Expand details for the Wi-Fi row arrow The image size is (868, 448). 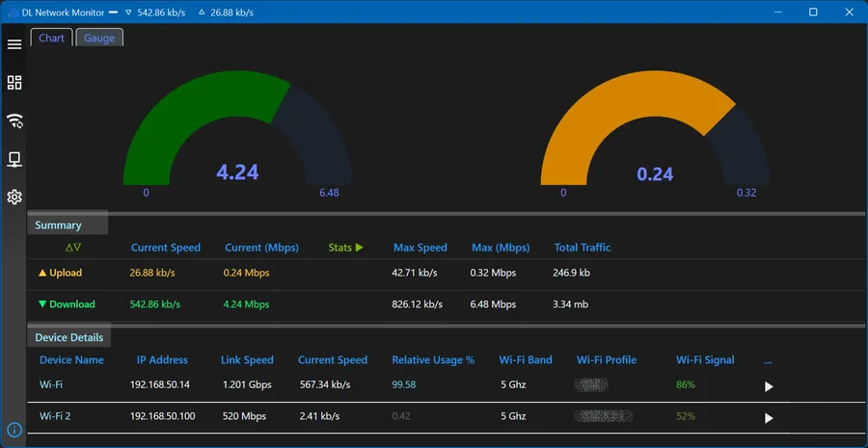[769, 386]
